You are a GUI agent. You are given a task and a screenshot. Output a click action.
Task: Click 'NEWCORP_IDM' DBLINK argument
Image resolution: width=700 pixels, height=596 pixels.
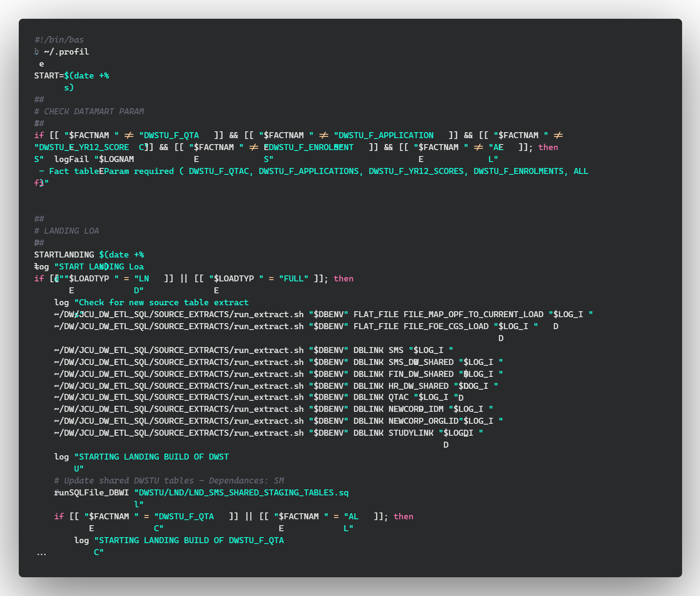point(416,409)
